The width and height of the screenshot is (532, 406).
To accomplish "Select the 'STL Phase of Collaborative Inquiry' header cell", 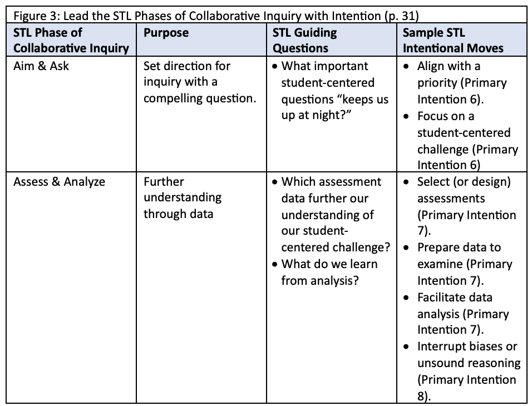I will [x=71, y=40].
